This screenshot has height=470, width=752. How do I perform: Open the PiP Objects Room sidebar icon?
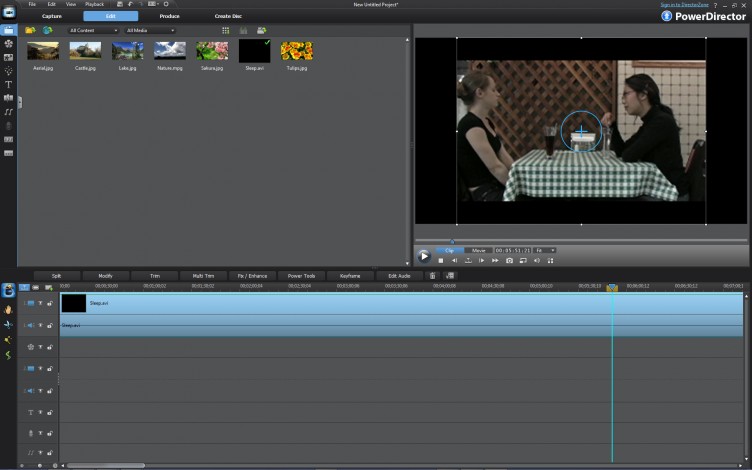coord(8,57)
